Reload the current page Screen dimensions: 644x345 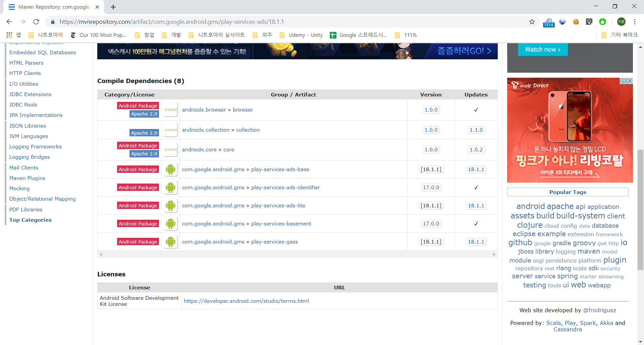click(36, 22)
